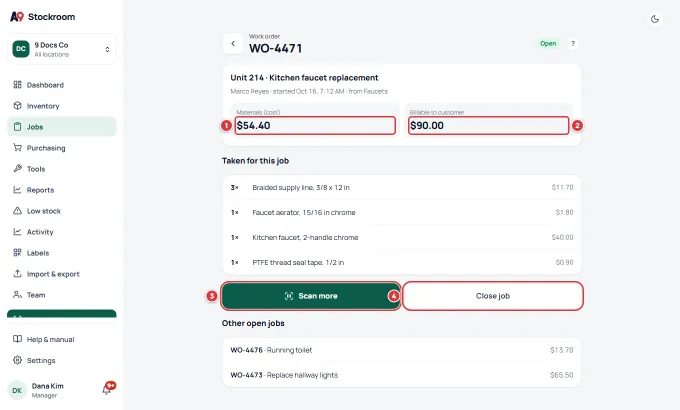
Task: Click the Low stock warning triangle icon
Action: click(x=17, y=210)
